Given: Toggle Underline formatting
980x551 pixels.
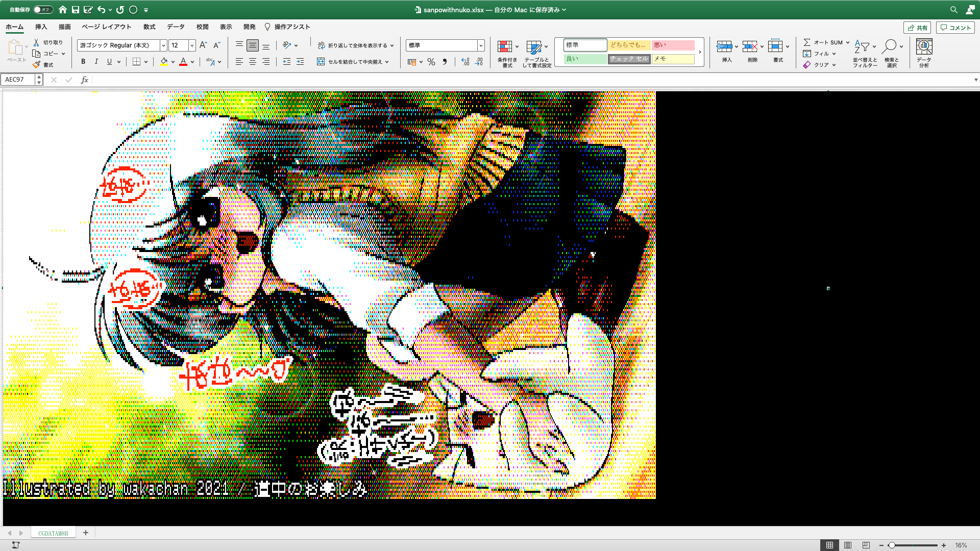Looking at the screenshot, I should point(109,62).
